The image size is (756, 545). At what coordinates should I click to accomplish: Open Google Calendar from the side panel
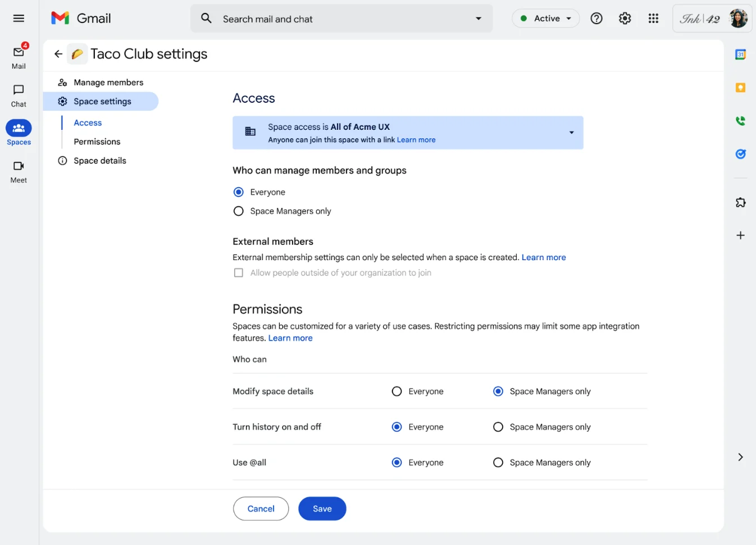click(740, 54)
